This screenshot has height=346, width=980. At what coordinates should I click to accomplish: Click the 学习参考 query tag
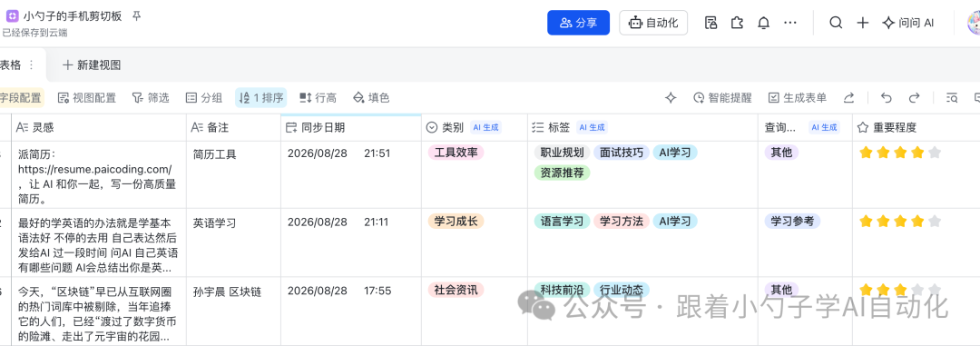tap(792, 221)
